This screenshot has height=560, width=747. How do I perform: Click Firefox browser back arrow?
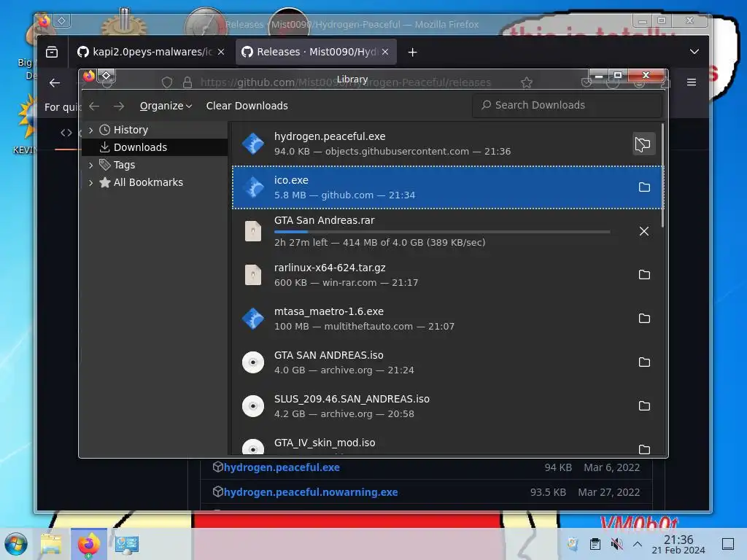[55, 83]
